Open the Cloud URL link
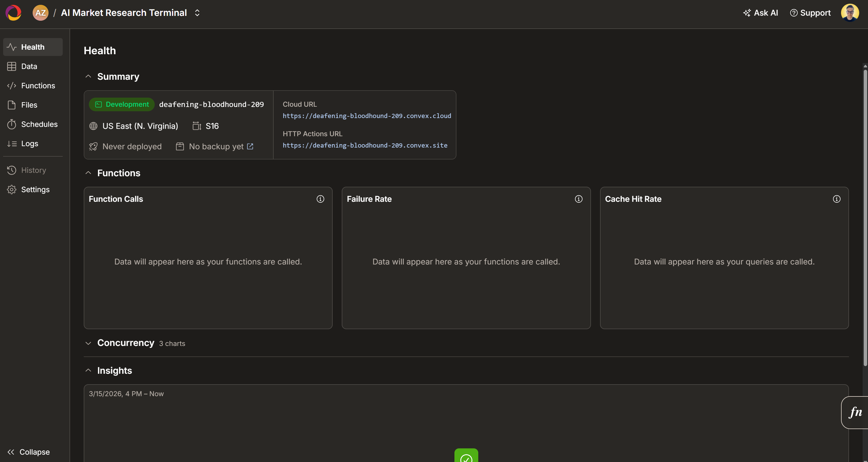The height and width of the screenshot is (462, 868). (x=367, y=115)
